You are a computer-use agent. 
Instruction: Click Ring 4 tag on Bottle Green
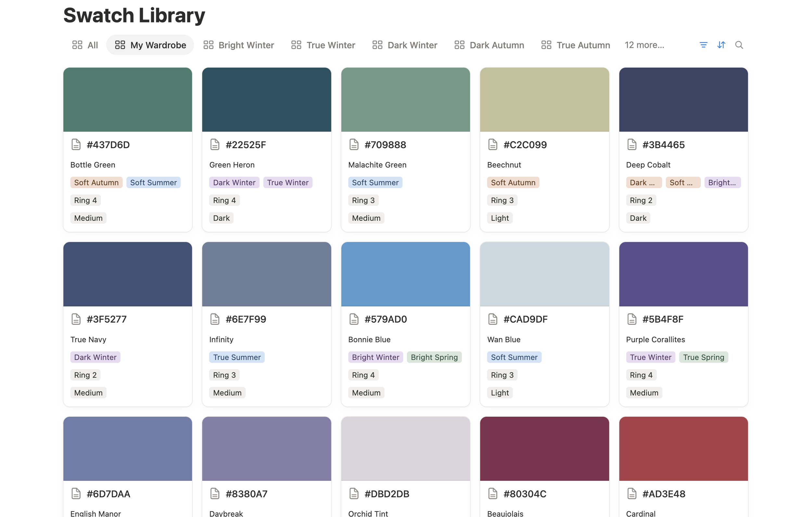point(86,200)
